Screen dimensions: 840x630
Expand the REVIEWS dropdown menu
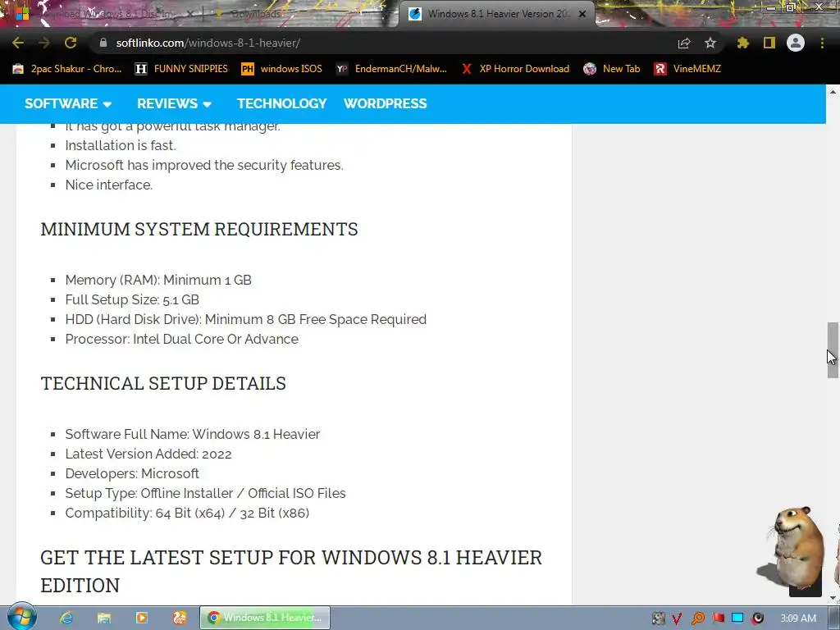click(x=174, y=103)
